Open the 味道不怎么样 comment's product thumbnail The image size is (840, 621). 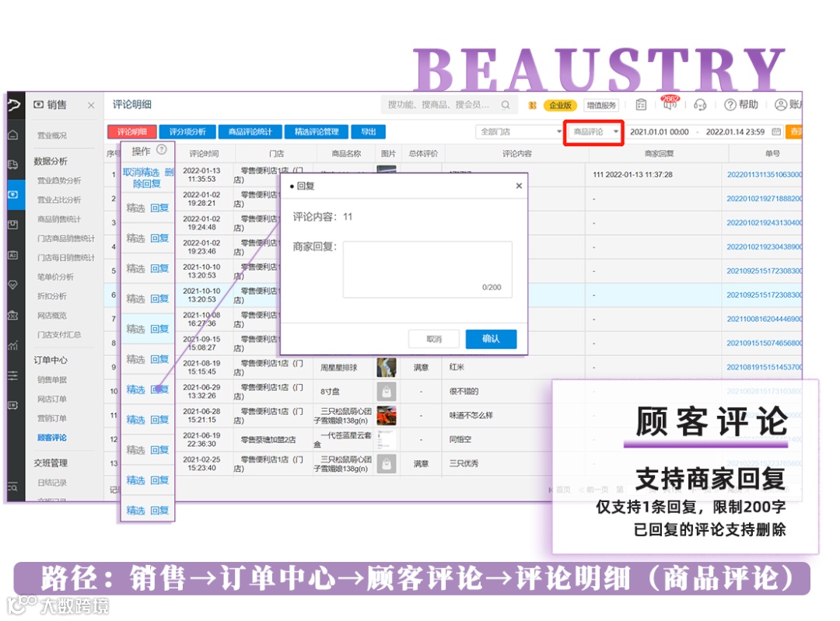(x=387, y=416)
